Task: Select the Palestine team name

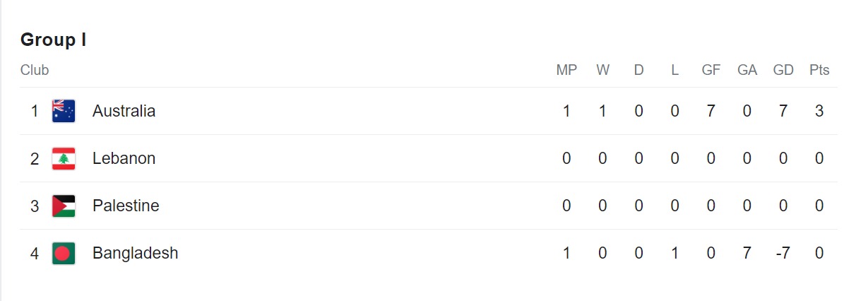Action: coord(126,206)
